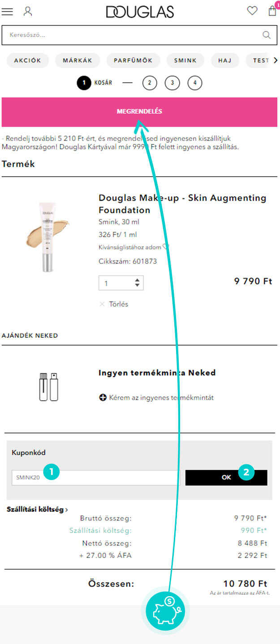The height and width of the screenshot is (644, 280).
Task: Open the foundation product thumbnail
Action: click(47, 236)
